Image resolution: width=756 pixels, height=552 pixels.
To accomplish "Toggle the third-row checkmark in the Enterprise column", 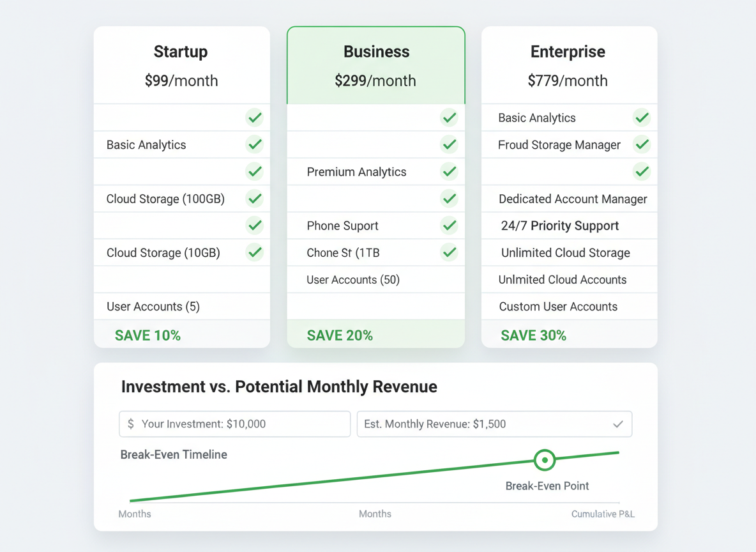I will pos(642,171).
